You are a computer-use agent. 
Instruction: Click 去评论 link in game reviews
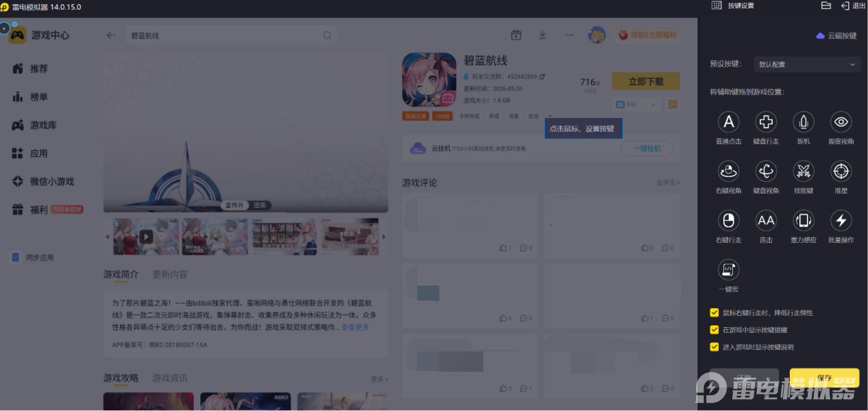pos(668,183)
